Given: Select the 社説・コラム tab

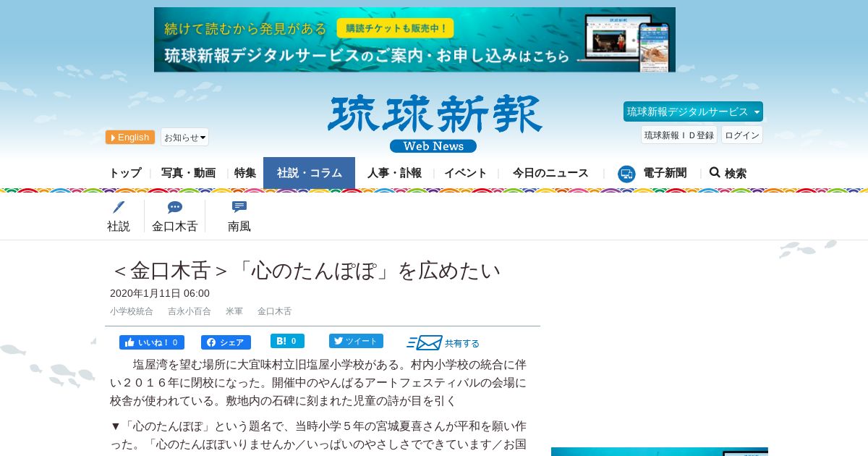Looking at the screenshot, I should coord(310,173).
